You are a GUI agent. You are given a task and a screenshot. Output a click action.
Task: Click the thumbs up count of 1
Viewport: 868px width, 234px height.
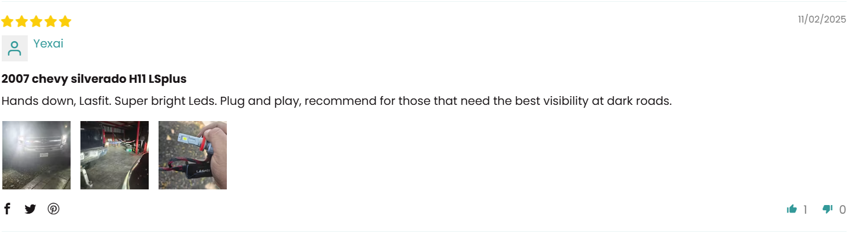(805, 210)
